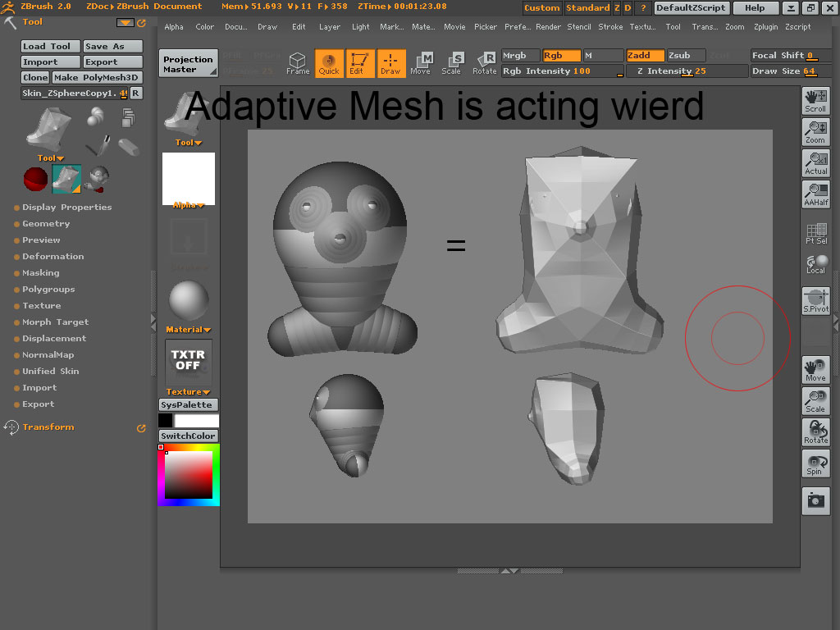
Task: Open the Zplugin menu
Action: coord(765,27)
